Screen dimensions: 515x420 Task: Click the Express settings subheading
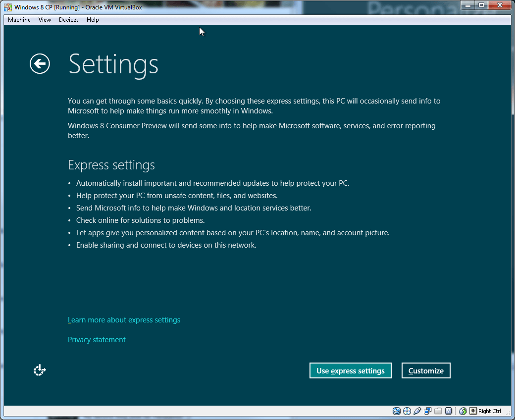click(111, 165)
